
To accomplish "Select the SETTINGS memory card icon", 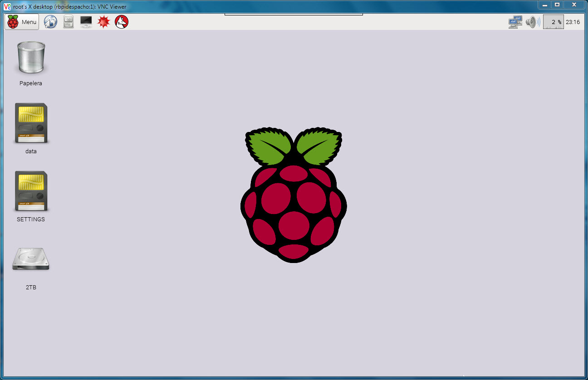I will pyautogui.click(x=31, y=191).
